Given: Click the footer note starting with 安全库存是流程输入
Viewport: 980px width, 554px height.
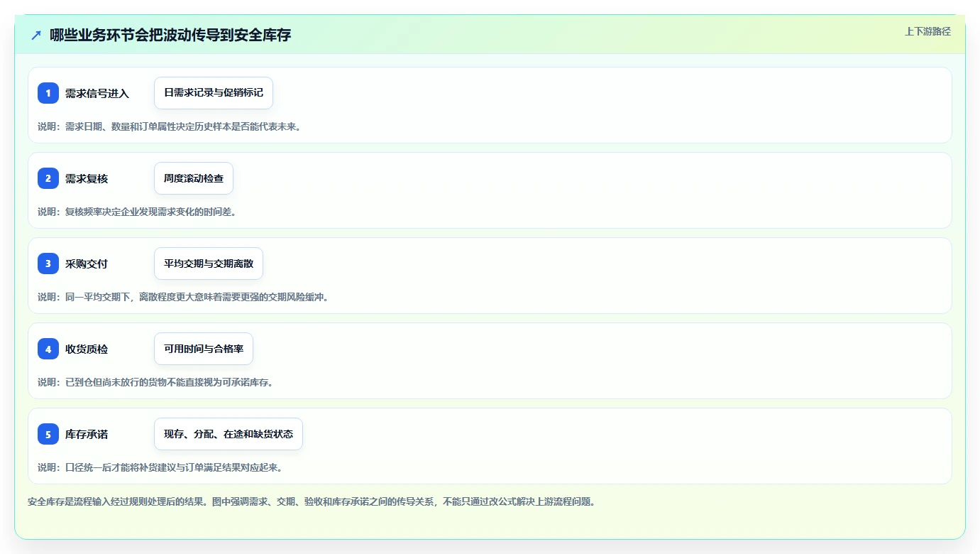Looking at the screenshot, I should click(x=312, y=501).
